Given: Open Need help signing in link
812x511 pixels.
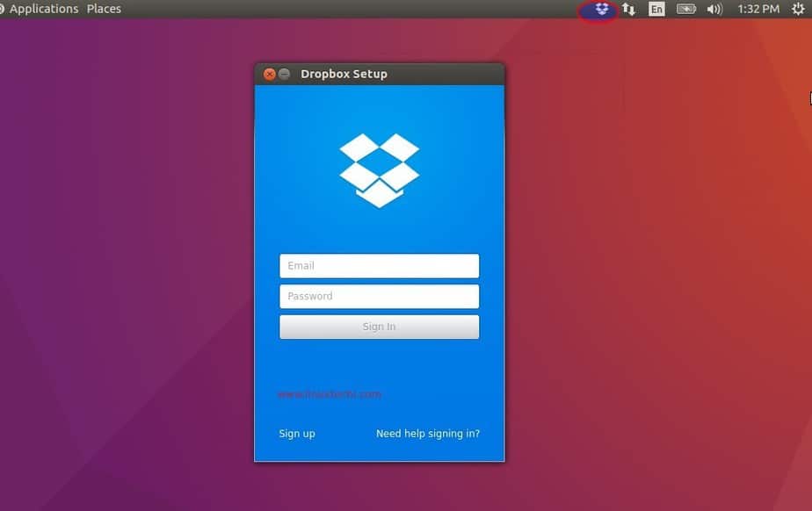Looking at the screenshot, I should tap(428, 434).
